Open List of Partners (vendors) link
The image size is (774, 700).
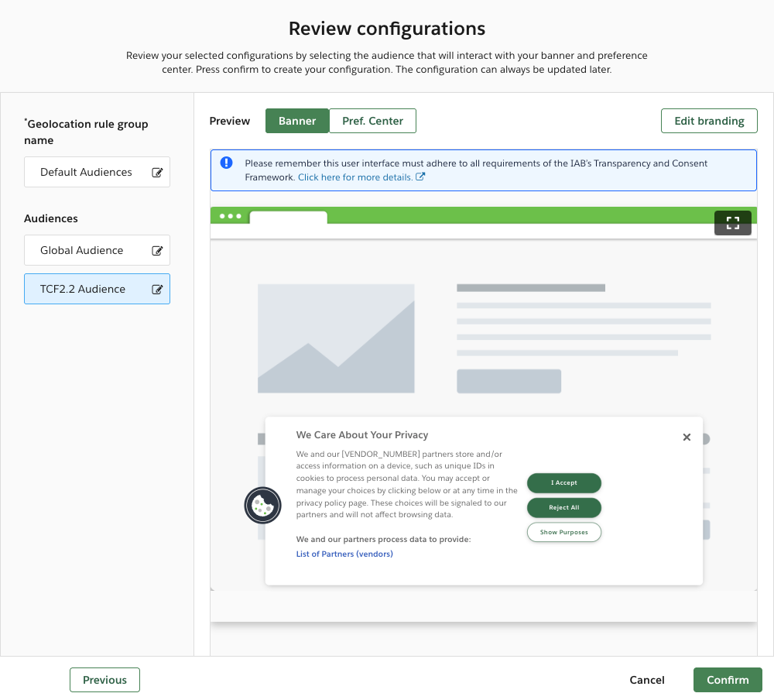click(x=344, y=554)
